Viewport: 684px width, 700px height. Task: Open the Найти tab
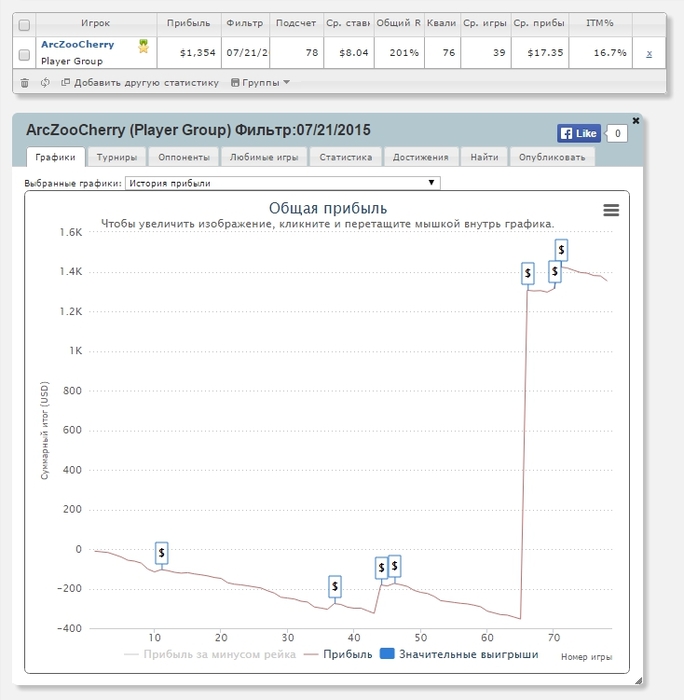(484, 157)
